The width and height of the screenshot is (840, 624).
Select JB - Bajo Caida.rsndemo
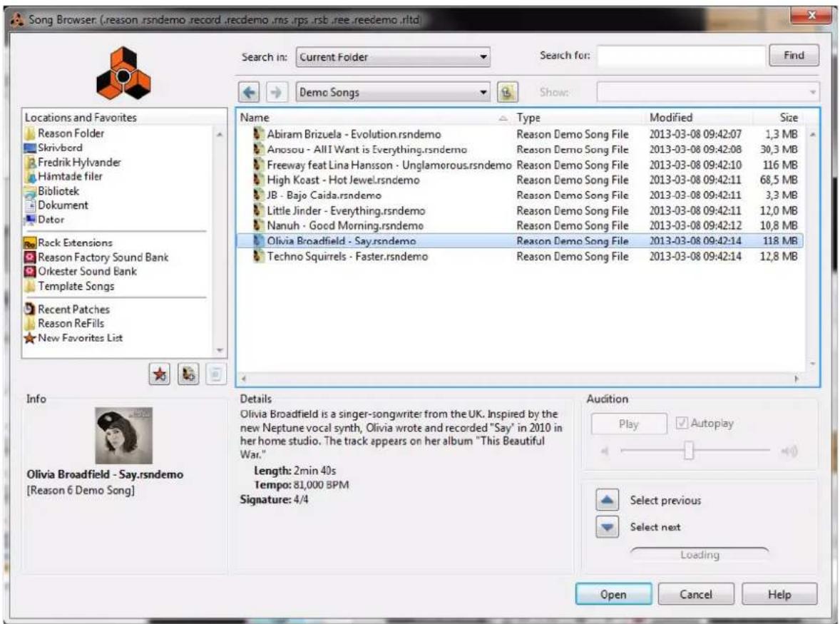[x=324, y=195]
